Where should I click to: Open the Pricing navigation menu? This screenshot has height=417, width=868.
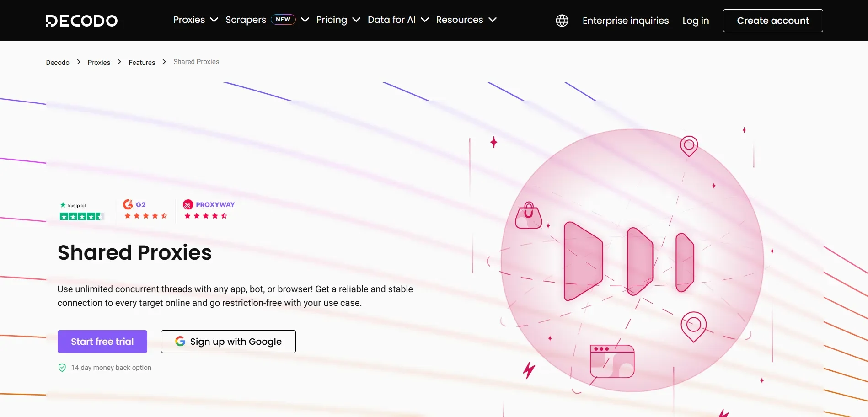[332, 20]
